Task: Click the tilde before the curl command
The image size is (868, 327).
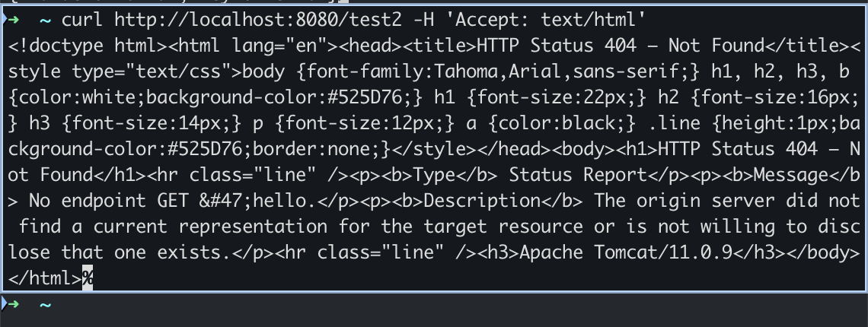Action: pos(45,17)
